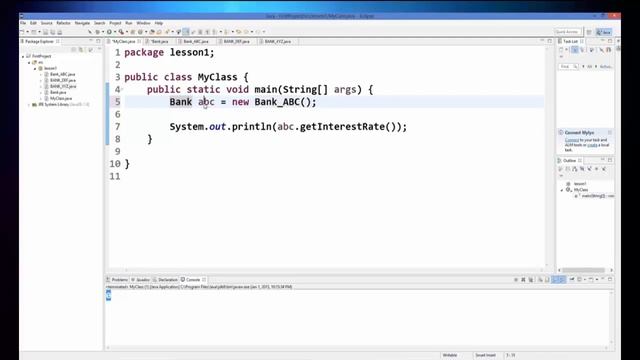Click the Clear Console icon

540,280
